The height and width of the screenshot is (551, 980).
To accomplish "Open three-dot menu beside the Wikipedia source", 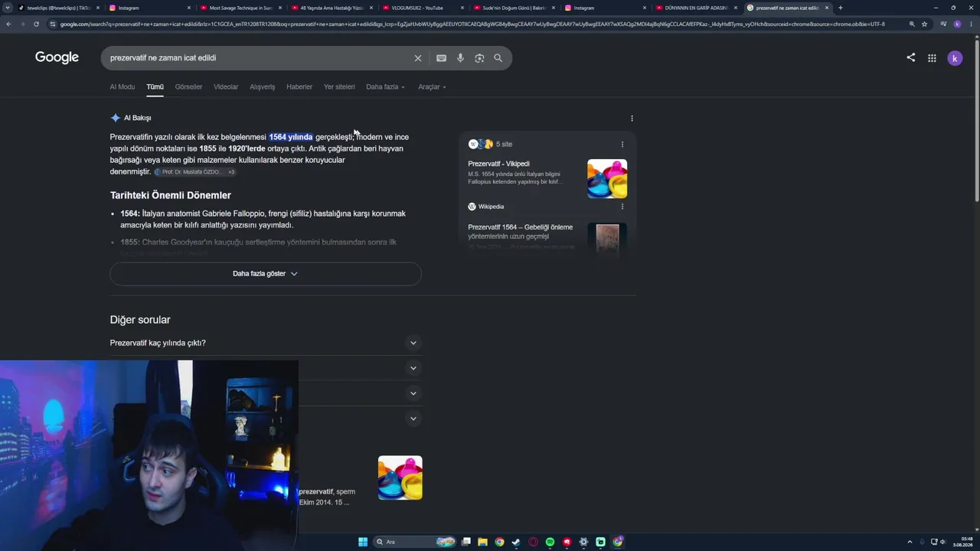I will 622,207.
